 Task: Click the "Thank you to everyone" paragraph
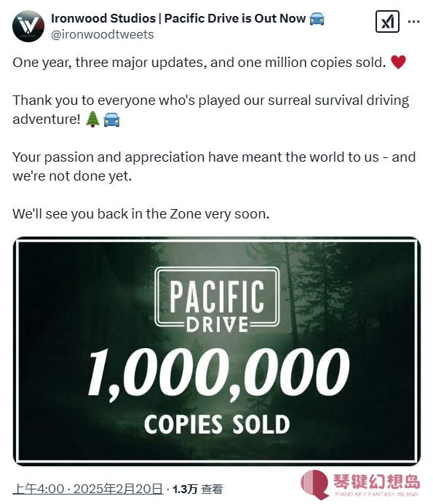pos(211,109)
